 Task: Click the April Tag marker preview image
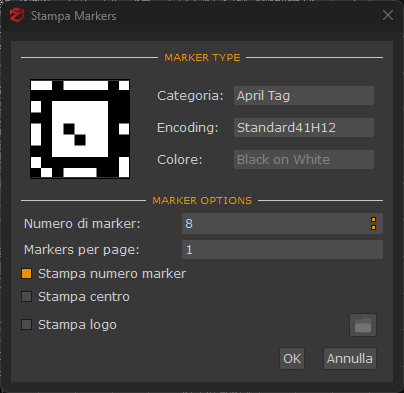80,129
